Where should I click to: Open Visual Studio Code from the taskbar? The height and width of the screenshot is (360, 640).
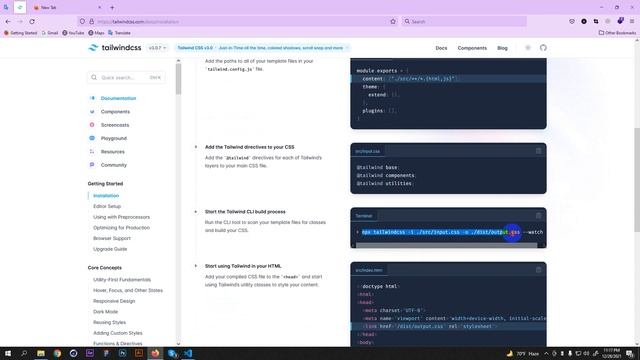(188, 353)
